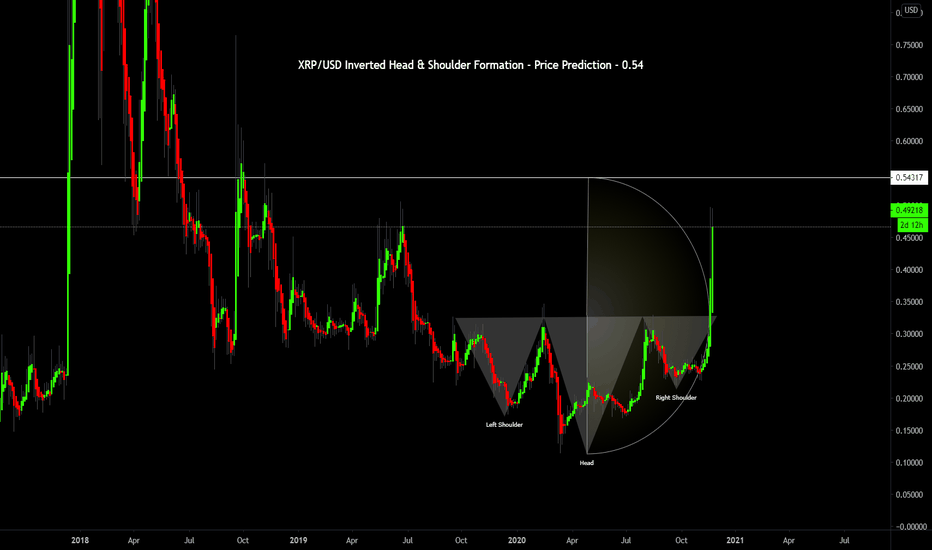
Task: Click the 0.70000 price axis label
Action: pyautogui.click(x=909, y=77)
